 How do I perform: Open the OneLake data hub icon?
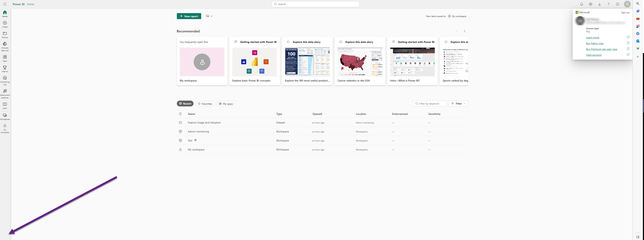pyautogui.click(x=5, y=44)
